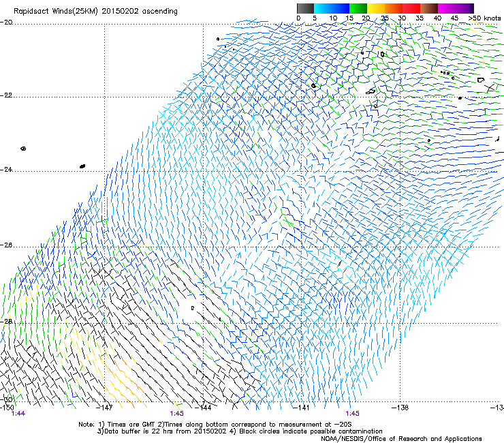The width and height of the screenshot is (504, 443).
Task: Click the '1:45' time label nearest -141
Action: (352, 414)
